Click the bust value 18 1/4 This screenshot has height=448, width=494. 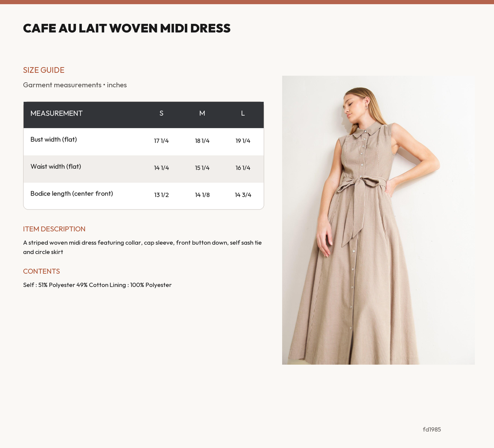202,141
